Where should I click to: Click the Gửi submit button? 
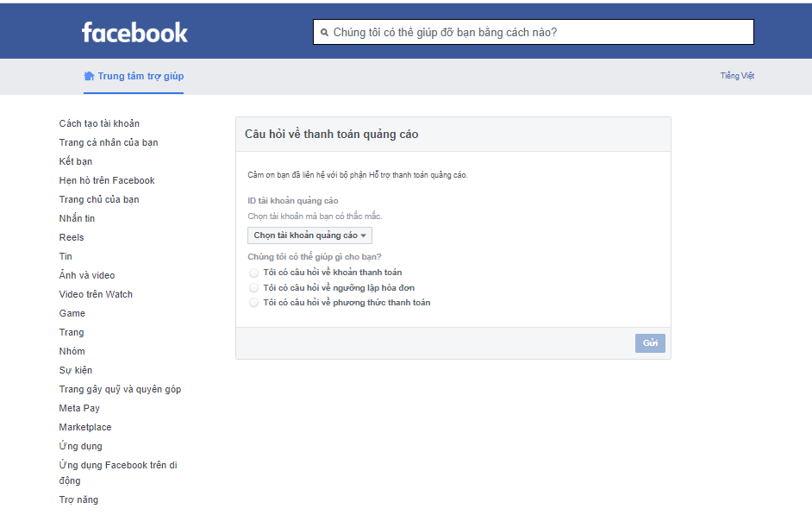point(650,342)
